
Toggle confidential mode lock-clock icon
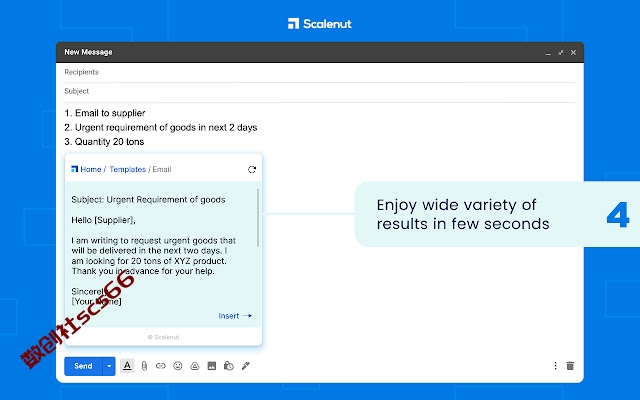click(229, 366)
